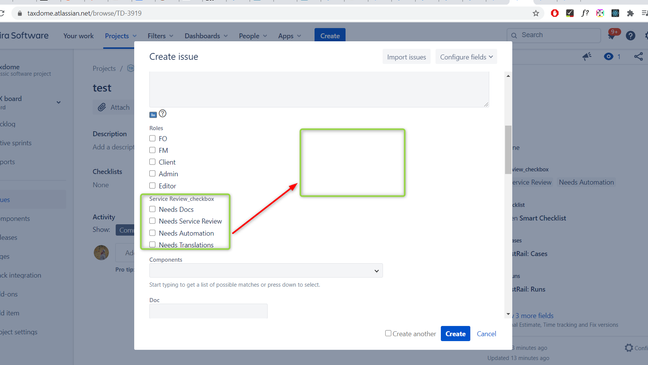The image size is (648, 365).
Task: Open the Projects menu
Action: [x=120, y=36]
